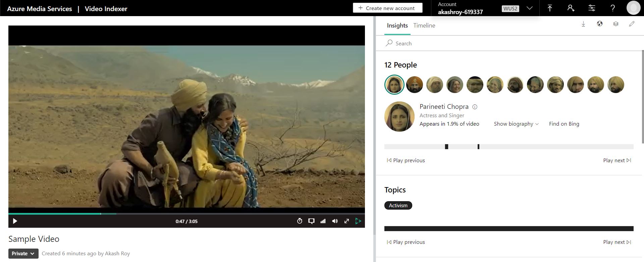Viewport: 644px width, 262px height.
Task: Click Create new account button
Action: click(x=387, y=8)
